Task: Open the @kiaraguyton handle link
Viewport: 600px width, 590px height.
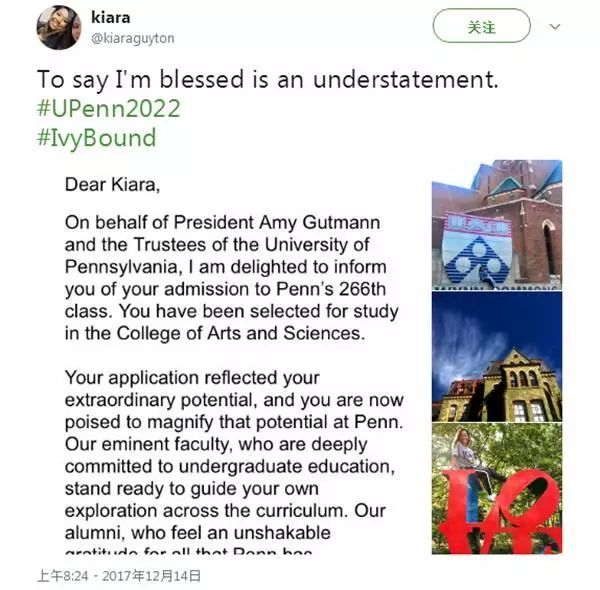Action: click(132, 38)
